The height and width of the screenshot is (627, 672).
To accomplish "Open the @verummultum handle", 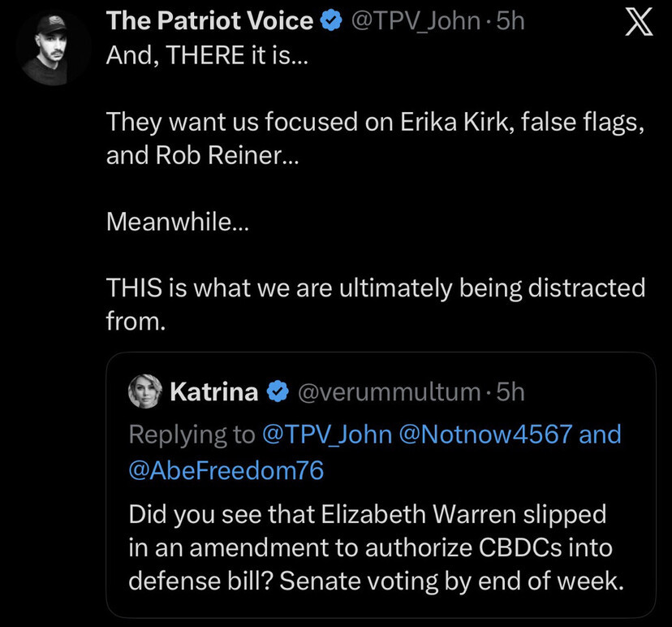I will pos(390,392).
